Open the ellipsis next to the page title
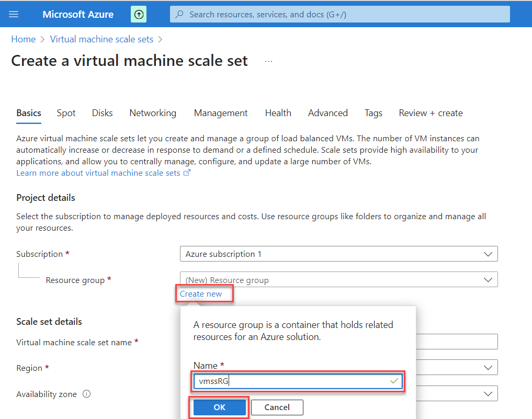Viewport: 532px width, 419px height. (268, 61)
